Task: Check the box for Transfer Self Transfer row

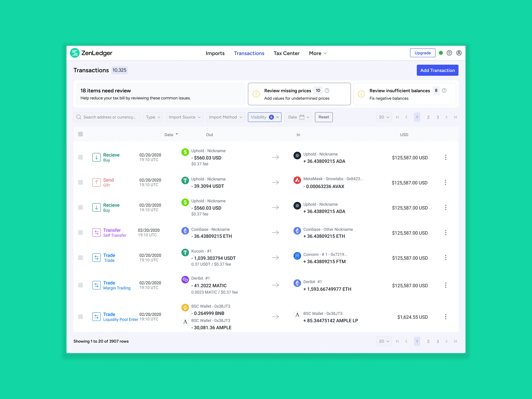Action: (81, 232)
